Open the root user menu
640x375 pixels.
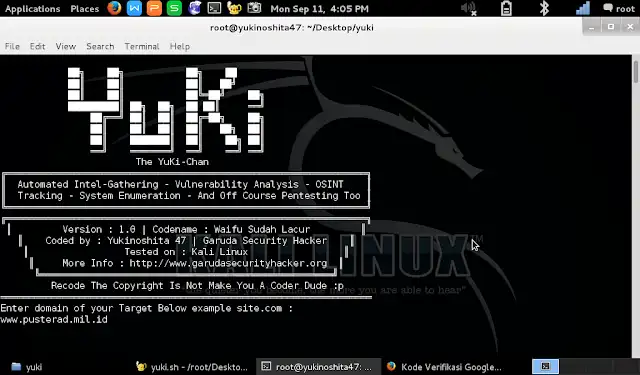click(x=619, y=9)
